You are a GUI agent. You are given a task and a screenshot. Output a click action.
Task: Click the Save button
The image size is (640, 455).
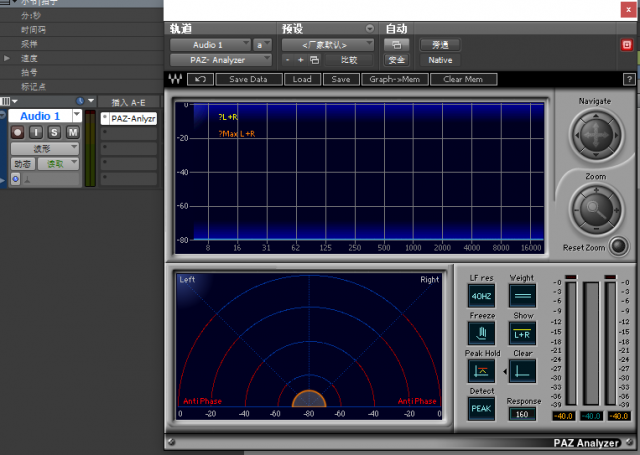click(341, 79)
